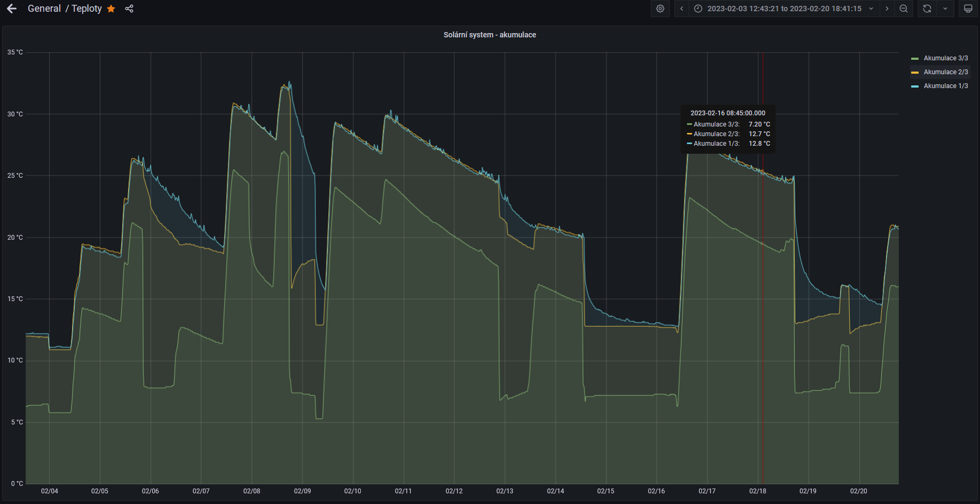Refresh the dashboard
The height and width of the screenshot is (504, 980).
click(x=927, y=9)
